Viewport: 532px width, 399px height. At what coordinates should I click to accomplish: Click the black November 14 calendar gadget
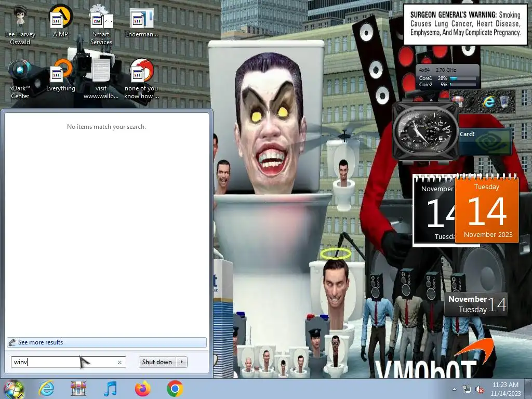[434, 210]
